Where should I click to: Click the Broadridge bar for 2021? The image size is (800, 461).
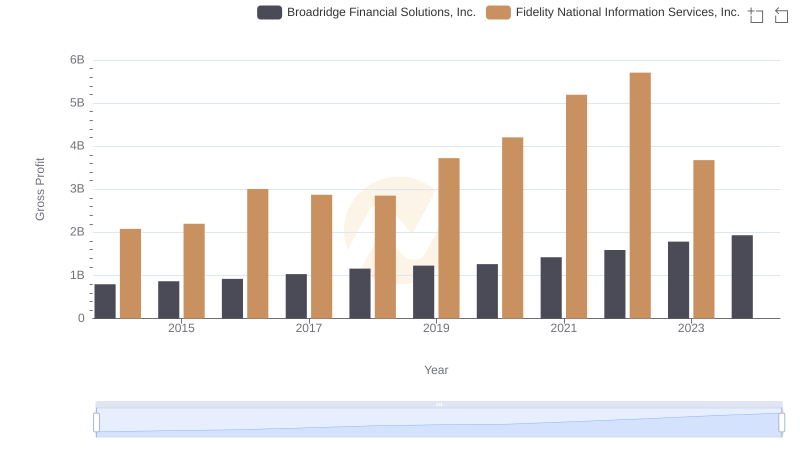click(x=551, y=288)
